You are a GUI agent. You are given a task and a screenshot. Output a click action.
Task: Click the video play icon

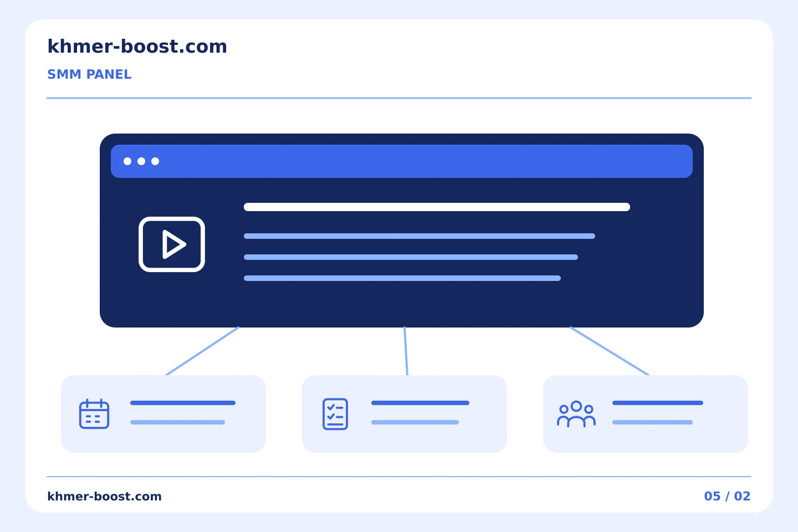(172, 244)
